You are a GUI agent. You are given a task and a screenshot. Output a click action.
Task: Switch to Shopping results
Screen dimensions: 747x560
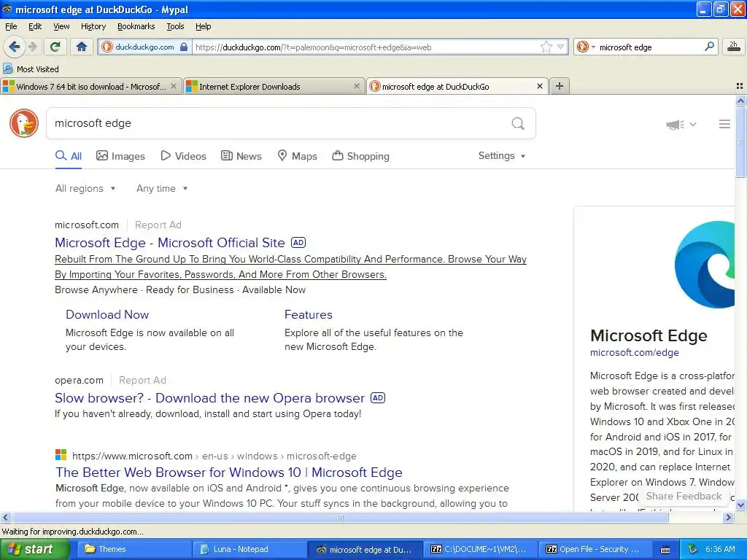coord(360,156)
